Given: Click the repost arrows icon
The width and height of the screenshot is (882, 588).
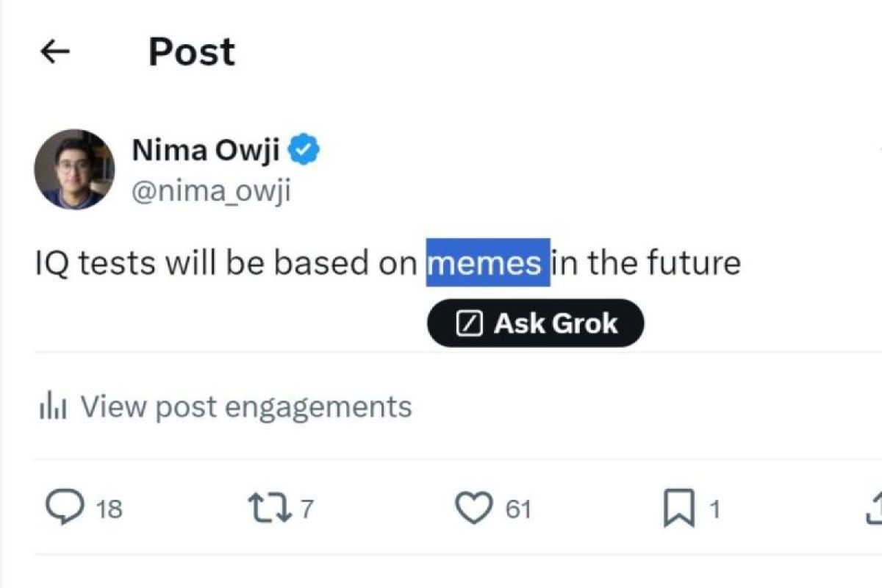Looking at the screenshot, I should pos(269,509).
